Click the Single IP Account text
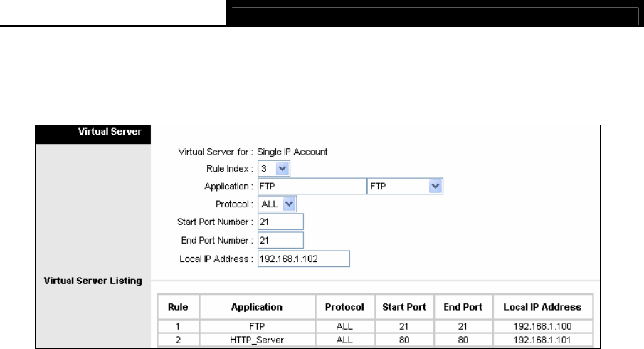 click(x=292, y=152)
